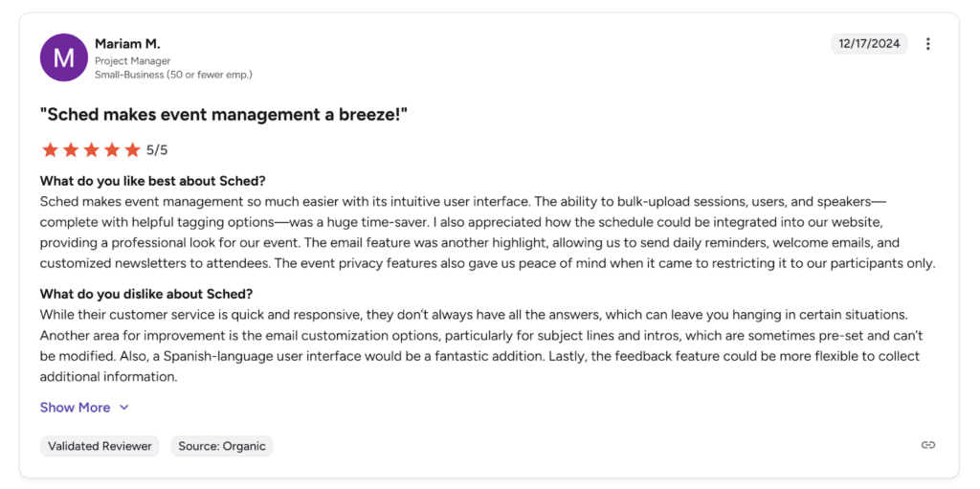Click the copy review link icon
The height and width of the screenshot is (489, 980).
click(927, 445)
